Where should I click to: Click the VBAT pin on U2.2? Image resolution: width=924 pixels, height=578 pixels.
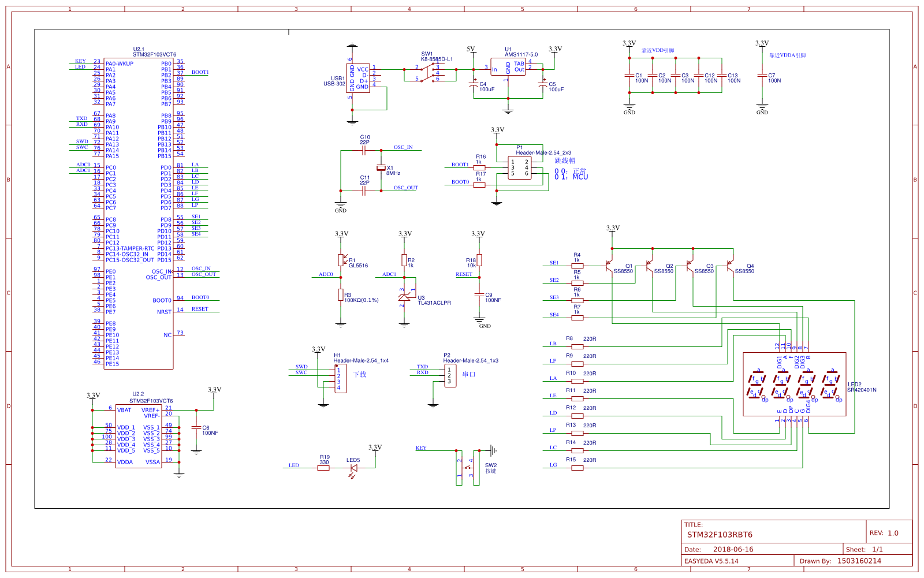tap(124, 410)
